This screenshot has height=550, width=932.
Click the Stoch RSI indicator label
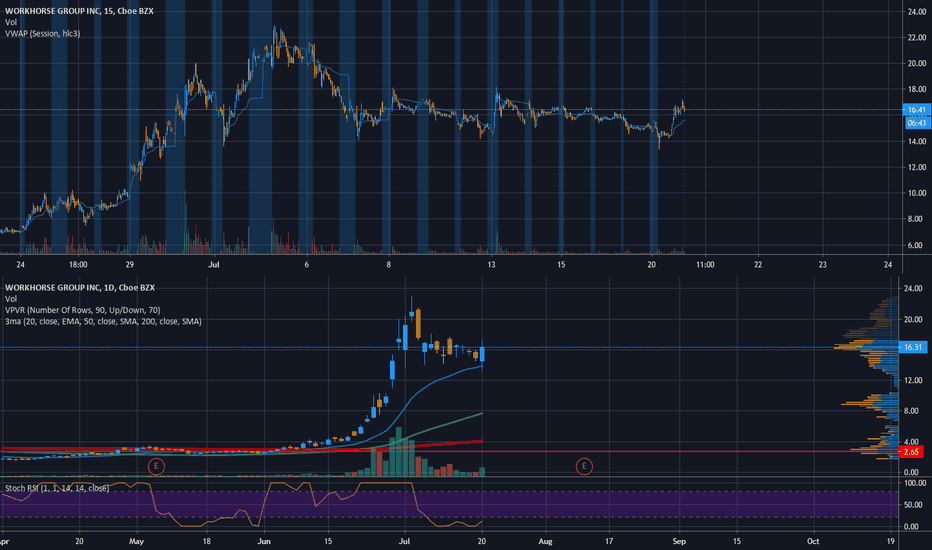[57, 488]
